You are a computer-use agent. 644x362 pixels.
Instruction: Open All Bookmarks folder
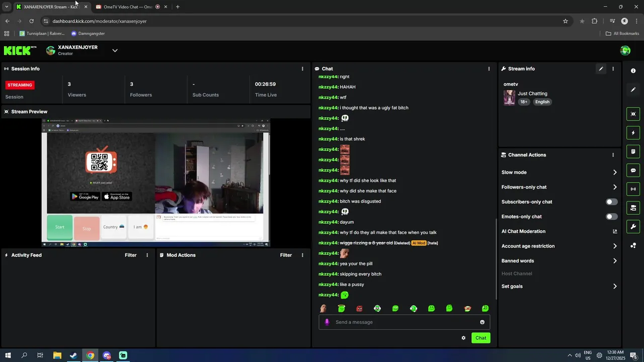(x=622, y=33)
